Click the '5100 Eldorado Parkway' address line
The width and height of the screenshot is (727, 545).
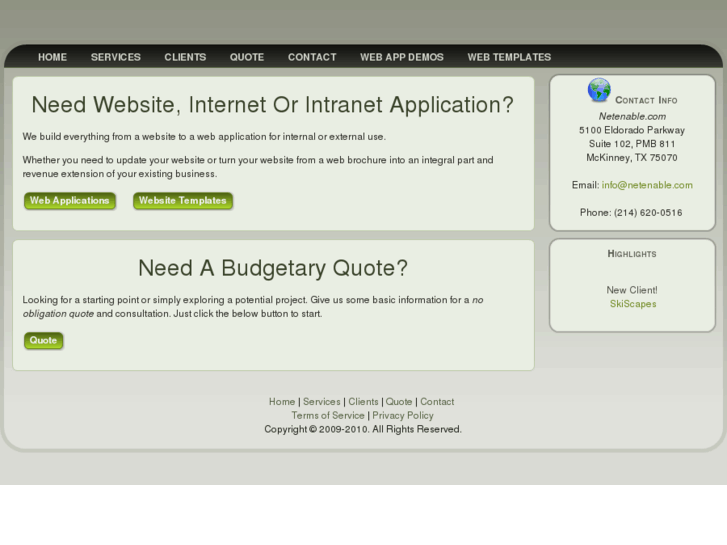coord(632,130)
